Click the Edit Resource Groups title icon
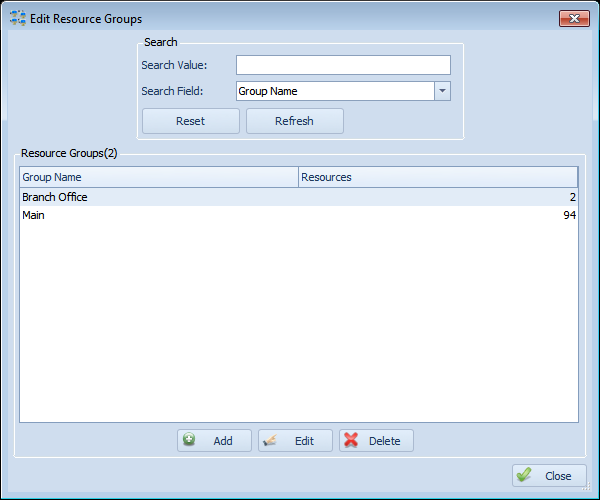The image size is (600, 500). [x=18, y=18]
